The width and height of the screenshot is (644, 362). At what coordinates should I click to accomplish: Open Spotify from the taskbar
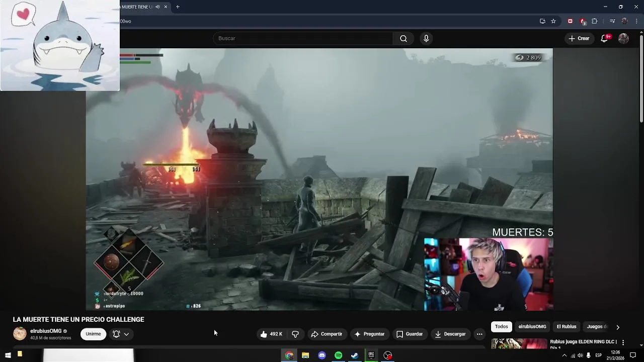pyautogui.click(x=339, y=355)
